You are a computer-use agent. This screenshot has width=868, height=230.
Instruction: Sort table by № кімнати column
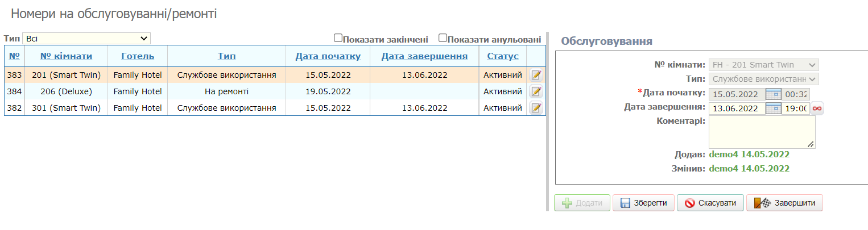(66, 56)
